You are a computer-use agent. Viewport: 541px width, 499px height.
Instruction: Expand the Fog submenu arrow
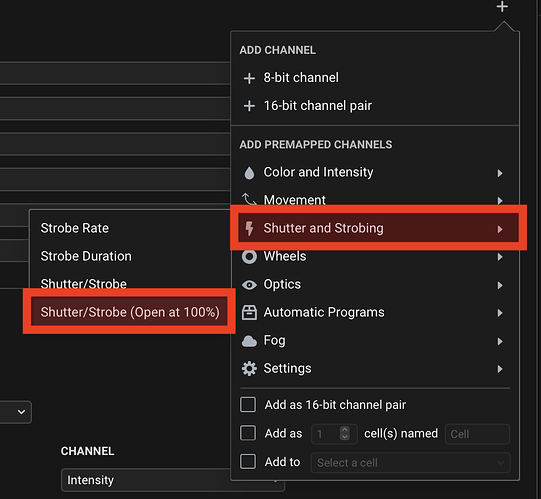pyautogui.click(x=500, y=341)
